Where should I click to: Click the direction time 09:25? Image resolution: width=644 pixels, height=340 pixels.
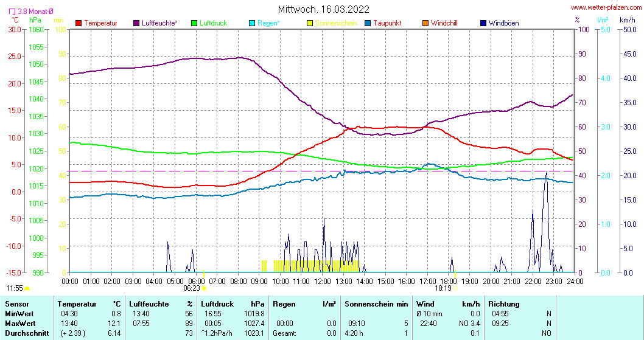click(500, 324)
